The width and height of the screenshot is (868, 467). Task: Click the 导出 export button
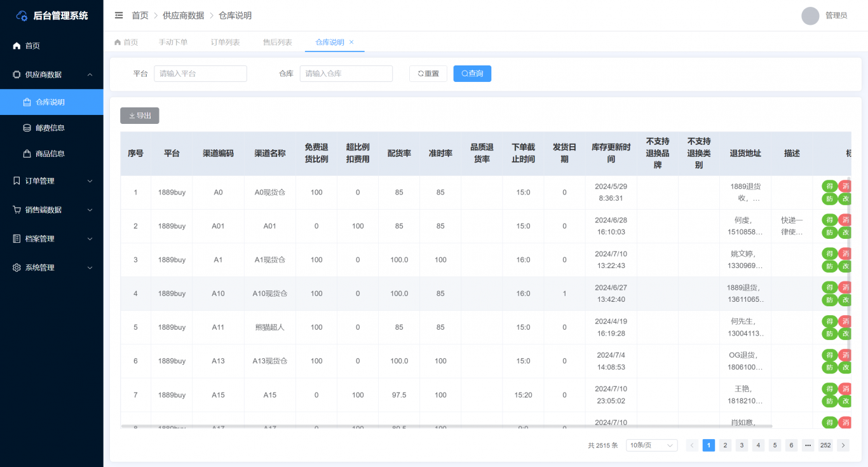tap(140, 116)
